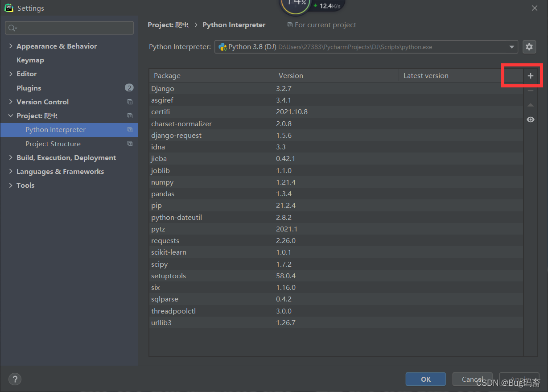Click the PyCharm logo in the title bar
The width and height of the screenshot is (548, 392).
coord(9,8)
